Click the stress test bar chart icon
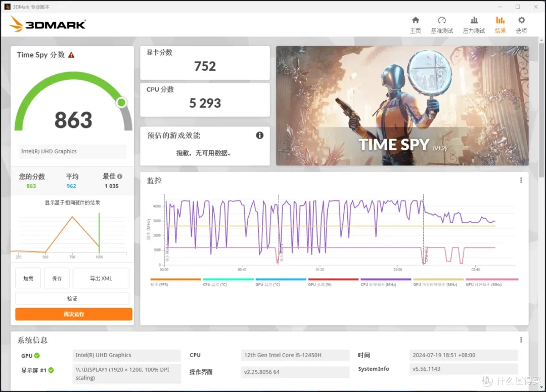The image size is (546, 392). tap(474, 20)
